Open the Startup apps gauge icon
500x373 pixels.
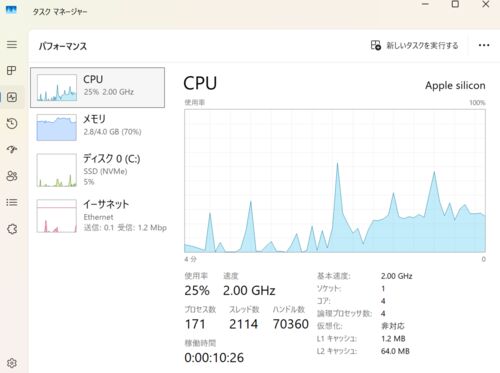pyautogui.click(x=12, y=149)
